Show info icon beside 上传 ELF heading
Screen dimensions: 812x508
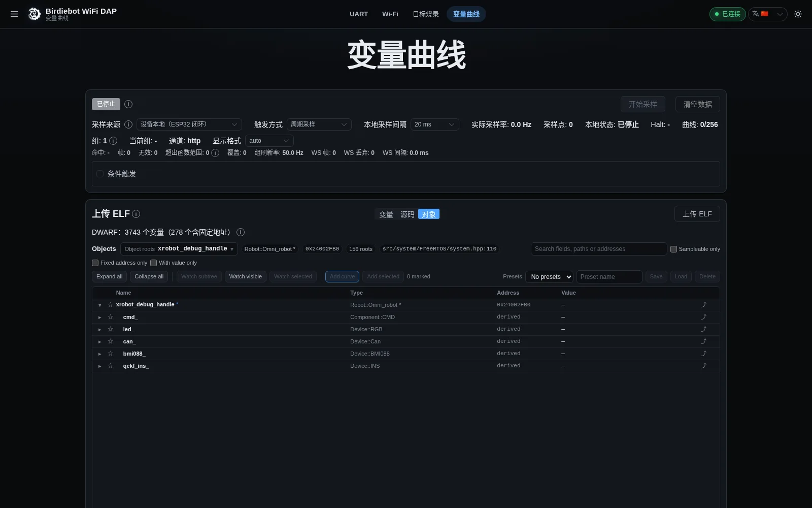136,214
